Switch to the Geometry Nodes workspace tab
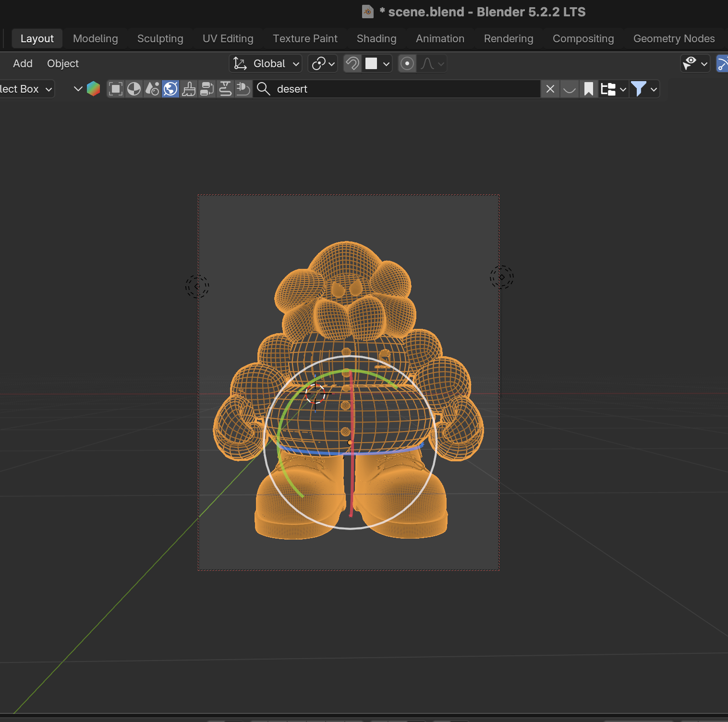Viewport: 728px width, 722px height. click(674, 38)
